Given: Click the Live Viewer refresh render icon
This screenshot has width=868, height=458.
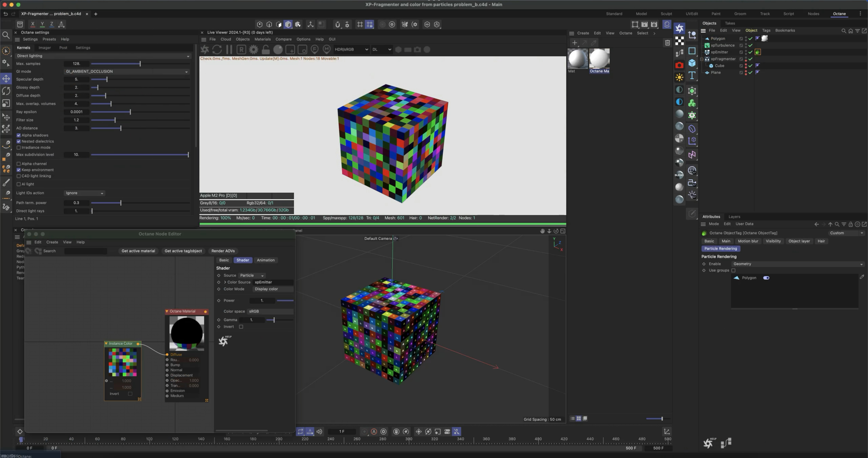Looking at the screenshot, I should (217, 50).
